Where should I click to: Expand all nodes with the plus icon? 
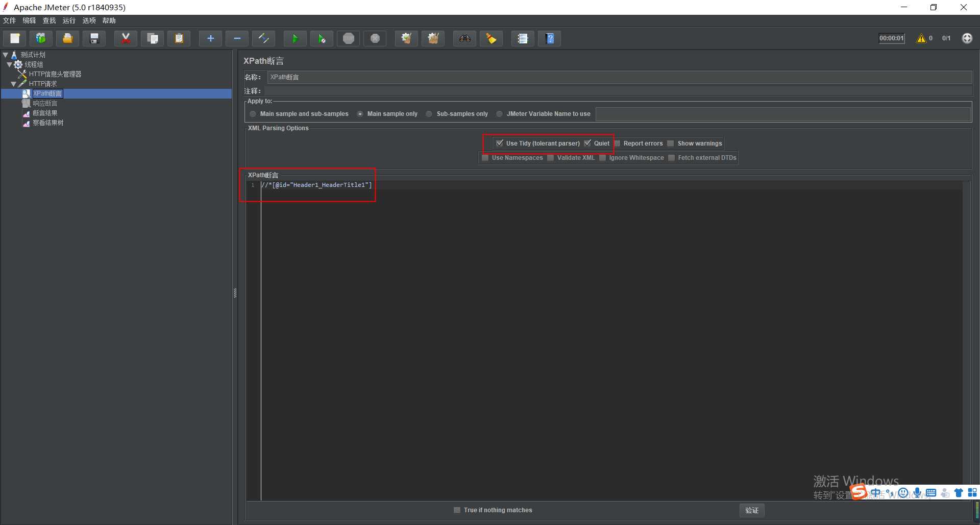click(210, 38)
